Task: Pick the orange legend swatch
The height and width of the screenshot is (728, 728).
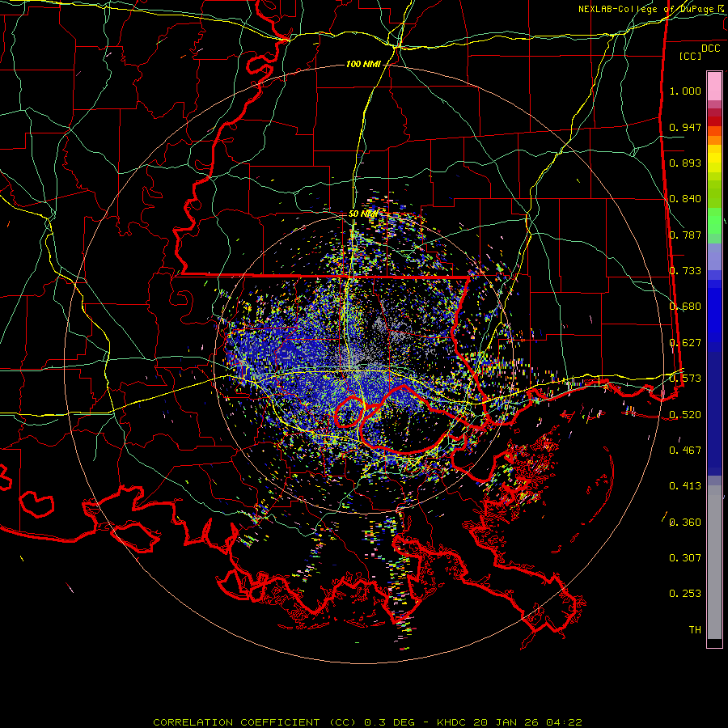Action: (714, 140)
